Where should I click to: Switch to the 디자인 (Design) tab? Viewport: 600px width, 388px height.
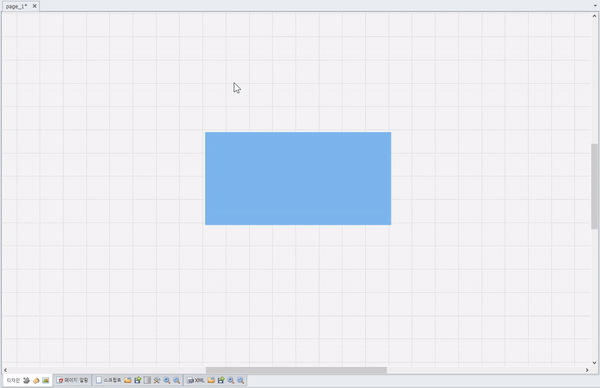point(13,380)
